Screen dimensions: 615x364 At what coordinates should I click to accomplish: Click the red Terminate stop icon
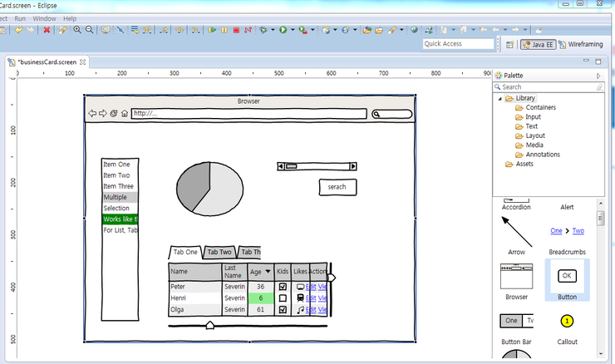236,30
